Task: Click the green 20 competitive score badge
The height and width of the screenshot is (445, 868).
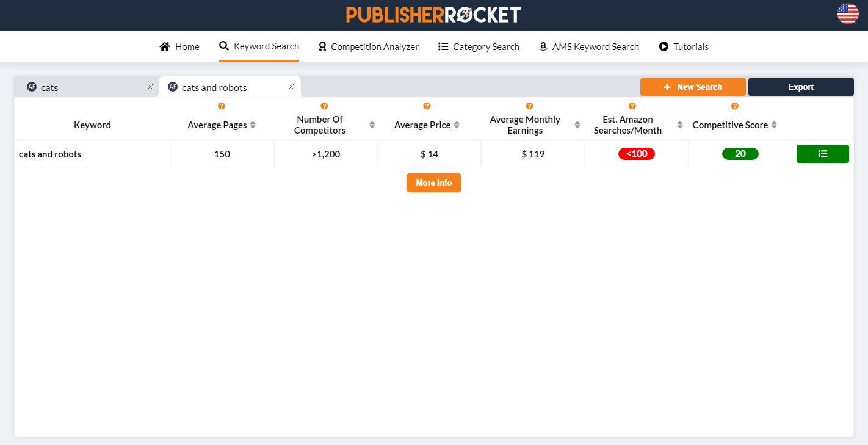Action: pos(740,154)
